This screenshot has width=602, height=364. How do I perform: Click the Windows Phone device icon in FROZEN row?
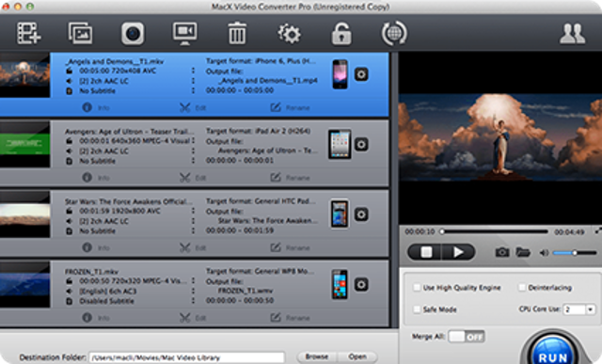[x=340, y=284]
